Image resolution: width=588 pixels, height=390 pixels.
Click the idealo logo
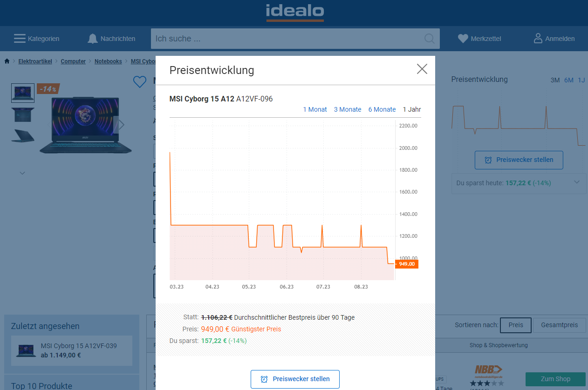pyautogui.click(x=294, y=13)
